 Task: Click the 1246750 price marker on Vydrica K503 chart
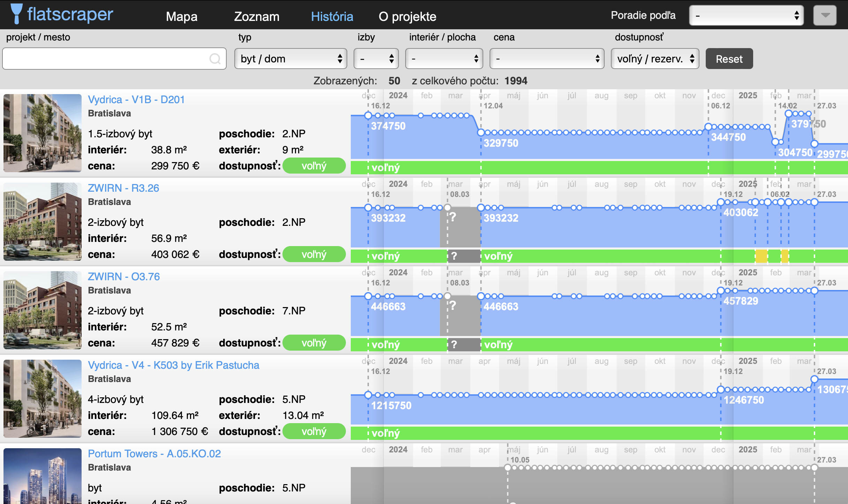pos(721,390)
